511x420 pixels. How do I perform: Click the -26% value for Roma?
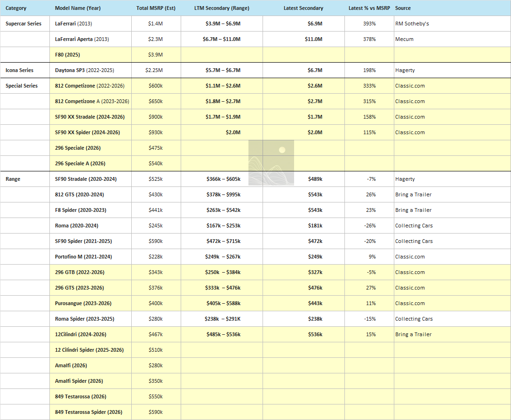370,226
